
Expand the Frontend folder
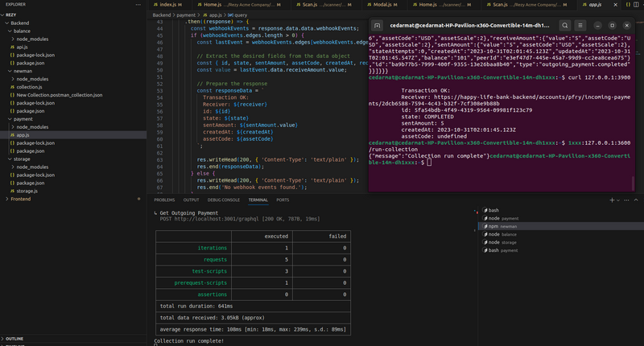[73, 199]
